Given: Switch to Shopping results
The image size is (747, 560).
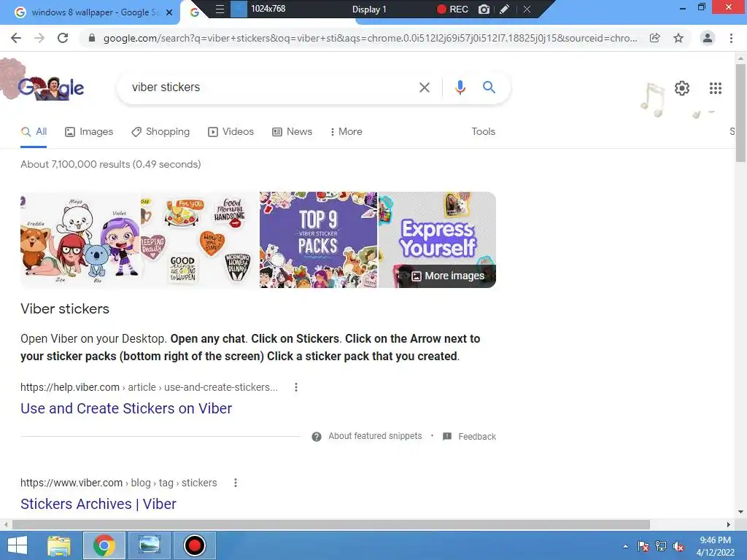Looking at the screenshot, I should tap(160, 132).
